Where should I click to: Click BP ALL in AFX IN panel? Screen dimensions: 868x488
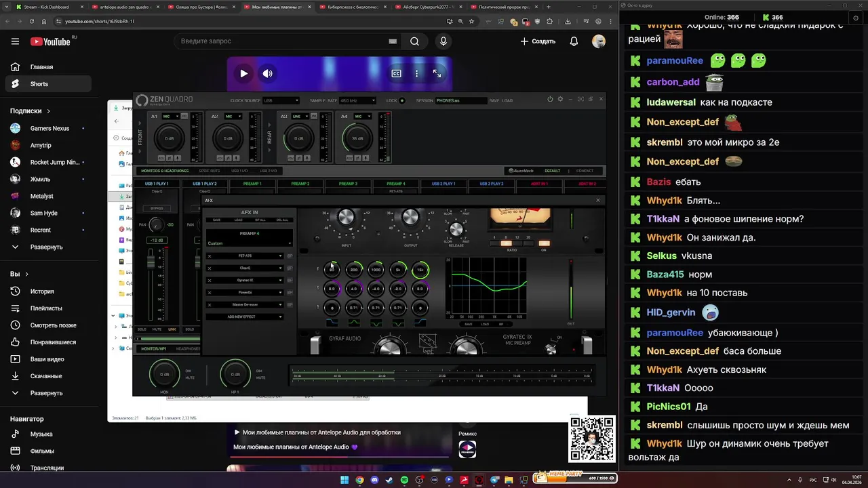(x=260, y=220)
